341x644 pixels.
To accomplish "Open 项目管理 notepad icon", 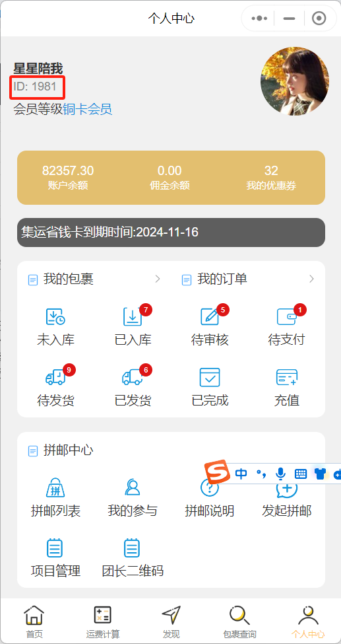I will (x=55, y=548).
